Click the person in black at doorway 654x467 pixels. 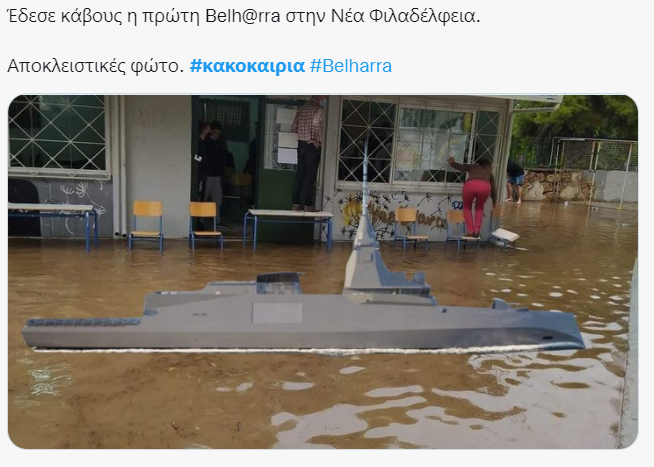coord(212,167)
